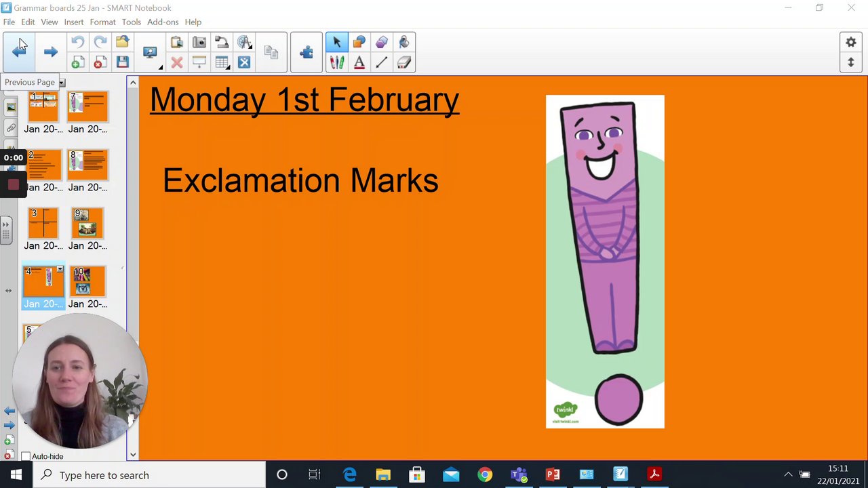This screenshot has width=868, height=488.
Task: Select the Text tool
Action: 359,62
